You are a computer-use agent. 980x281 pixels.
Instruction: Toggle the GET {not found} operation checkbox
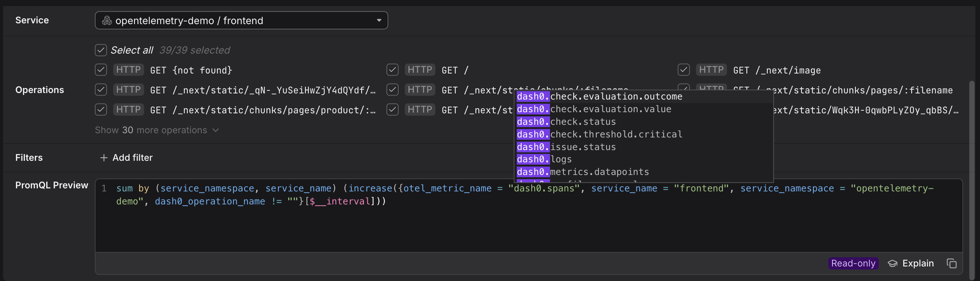coord(101,70)
